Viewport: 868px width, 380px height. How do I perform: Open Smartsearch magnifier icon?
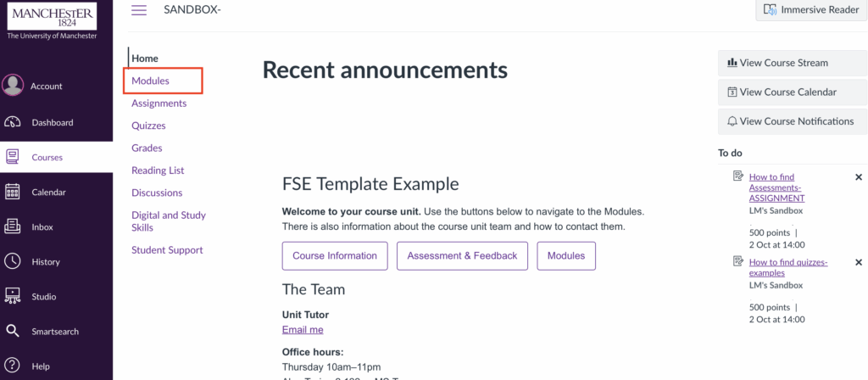[13, 331]
